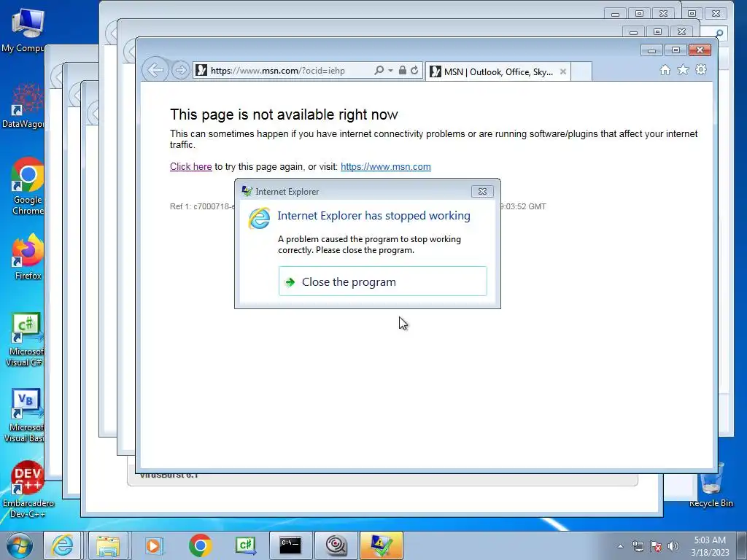Open Google Chrome from the taskbar
Screen dimensions: 747x560
tap(200, 545)
